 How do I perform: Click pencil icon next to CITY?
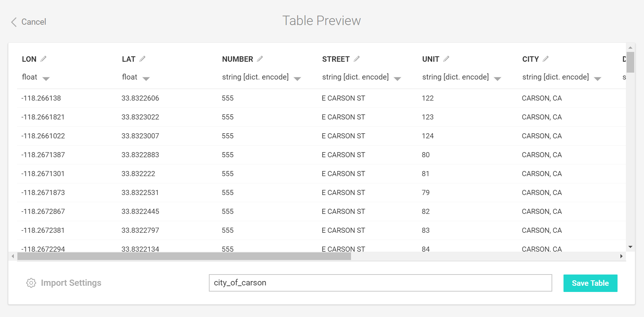click(546, 59)
